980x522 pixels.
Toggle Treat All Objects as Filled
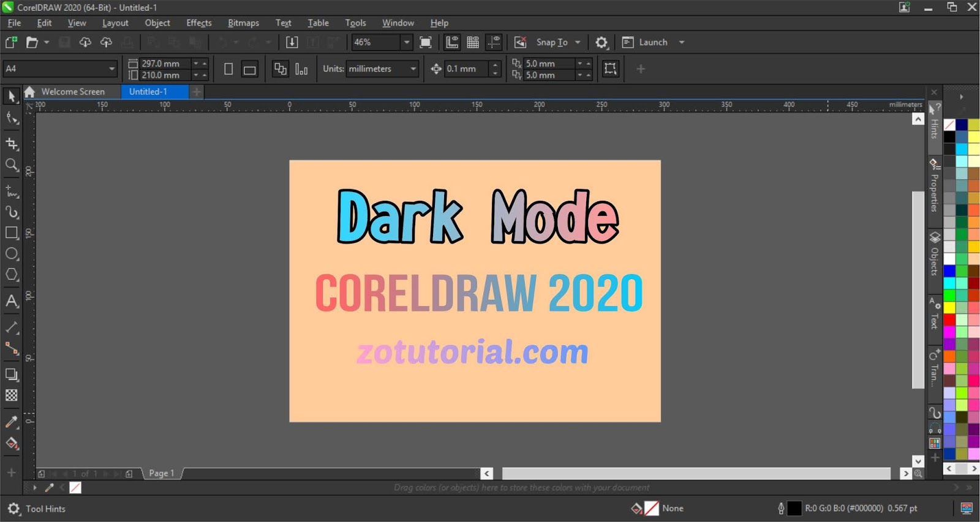(610, 69)
